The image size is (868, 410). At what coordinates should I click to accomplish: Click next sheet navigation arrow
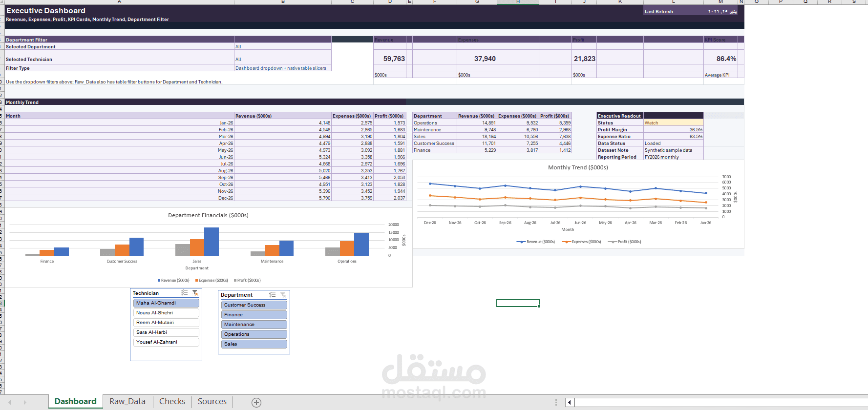coord(25,402)
